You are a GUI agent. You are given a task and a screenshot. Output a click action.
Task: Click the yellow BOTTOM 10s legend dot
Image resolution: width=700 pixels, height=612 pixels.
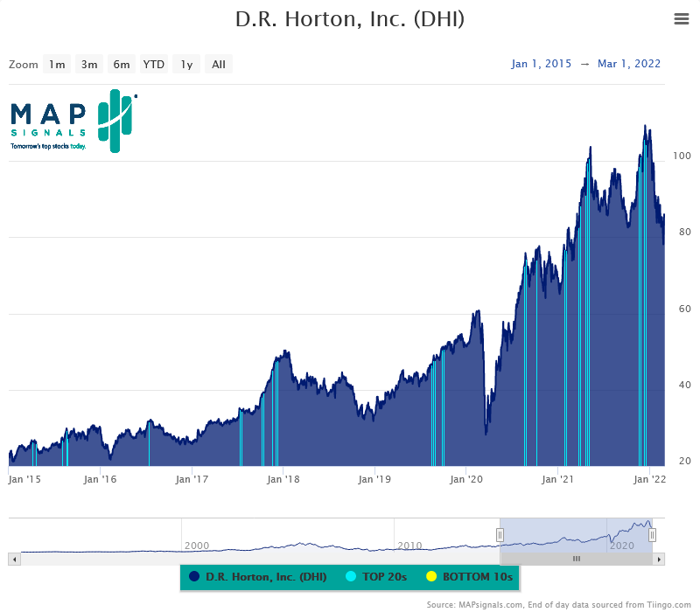click(x=431, y=576)
